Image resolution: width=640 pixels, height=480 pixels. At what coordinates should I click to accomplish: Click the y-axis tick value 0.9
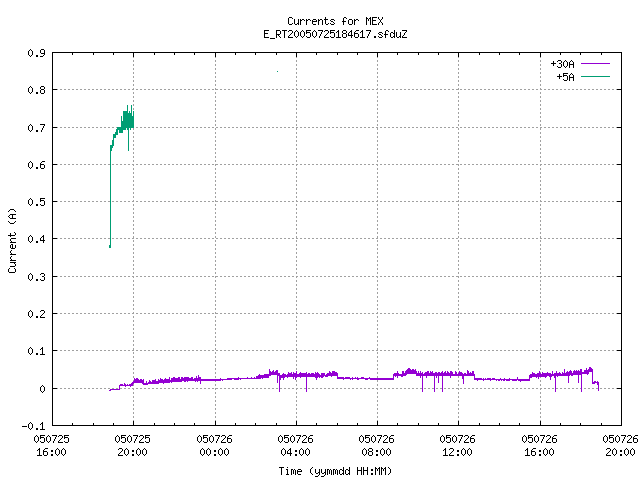click(x=36, y=53)
